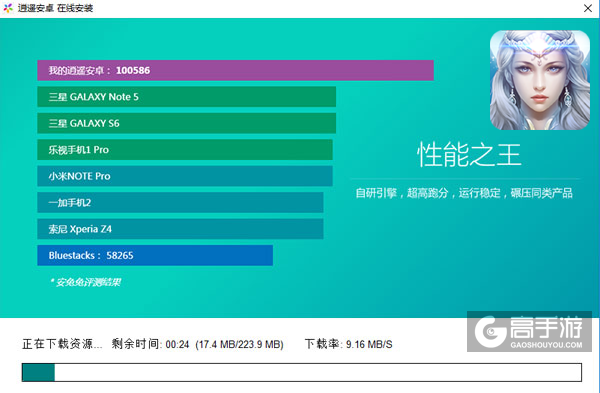Image resolution: width=600 pixels, height=393 pixels.
Task: Click the download progress bar
Action: pyautogui.click(x=302, y=372)
